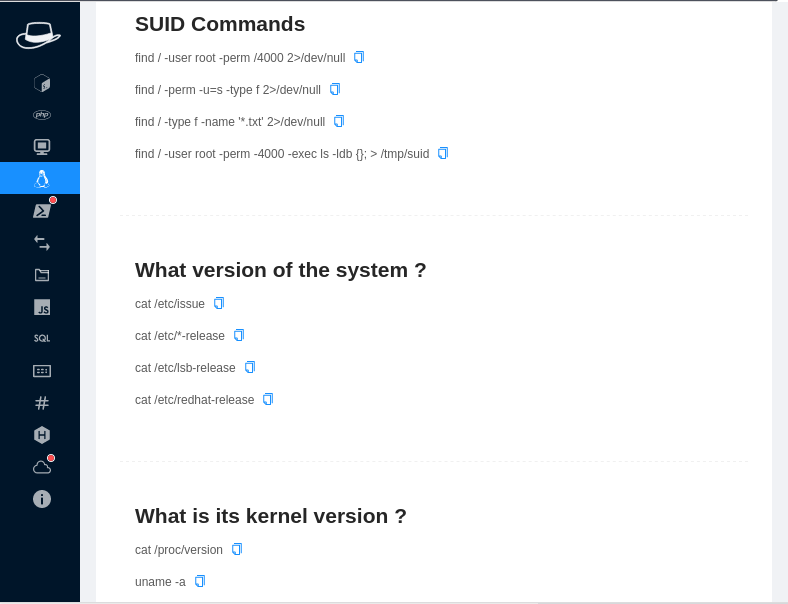Open the hash (#) tools section
Image resolution: width=788 pixels, height=604 pixels.
42,403
